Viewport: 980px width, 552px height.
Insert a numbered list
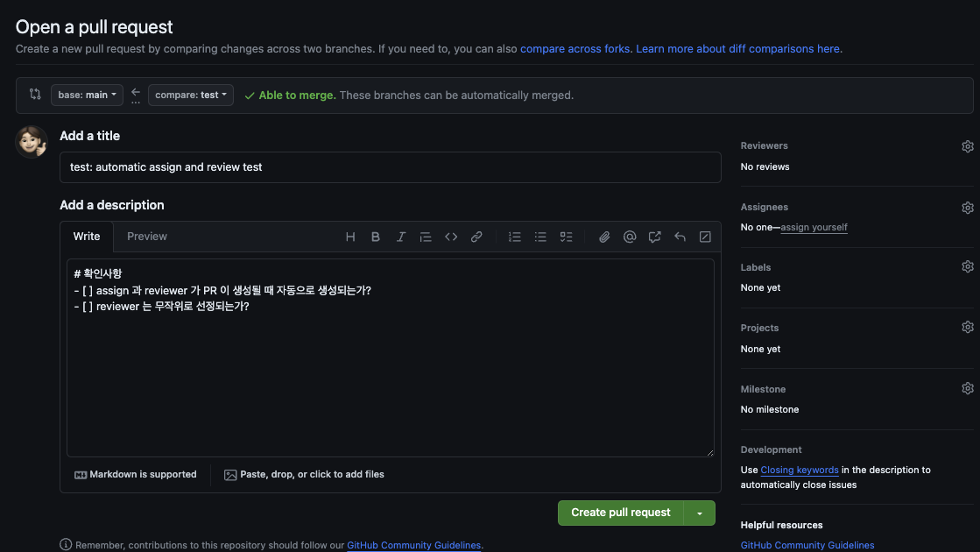(514, 237)
